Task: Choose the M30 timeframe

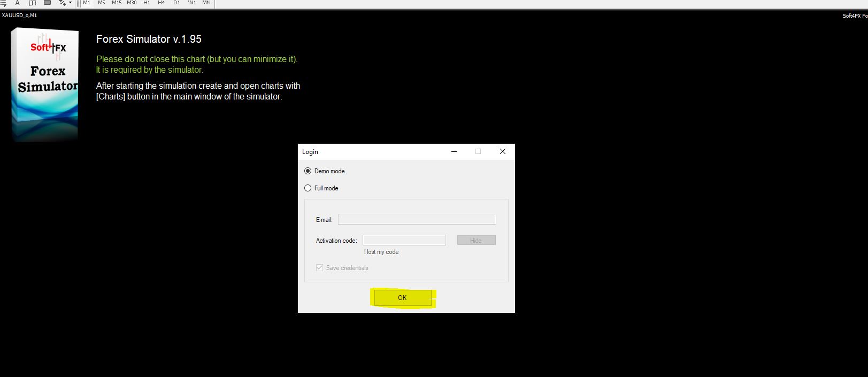Action: (x=132, y=3)
